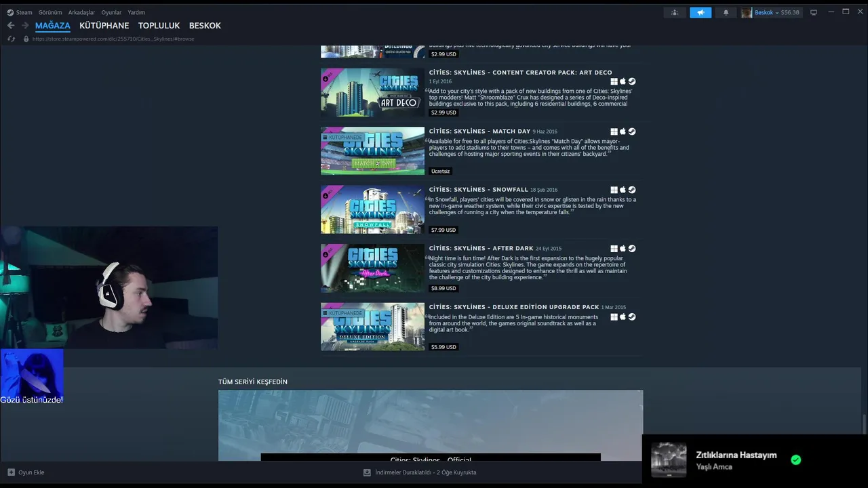868x488 pixels.
Task: Click the Steam icon on Match Day row
Action: 632,131
